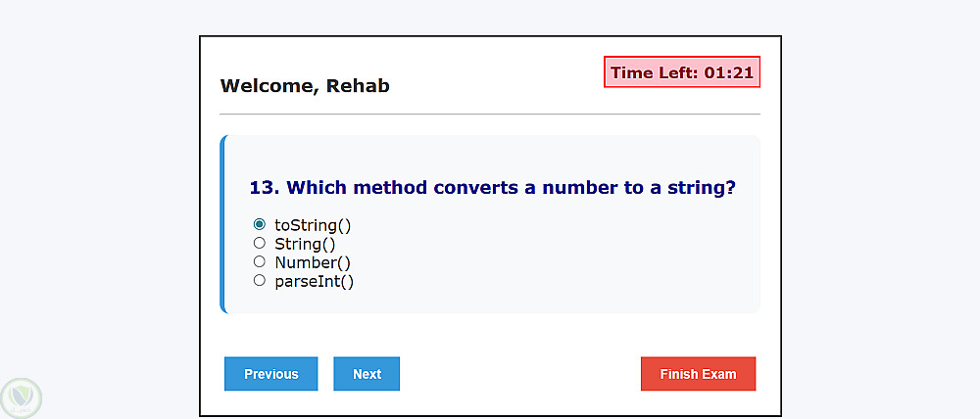Click the divider line under the welcome heading

[x=490, y=115]
